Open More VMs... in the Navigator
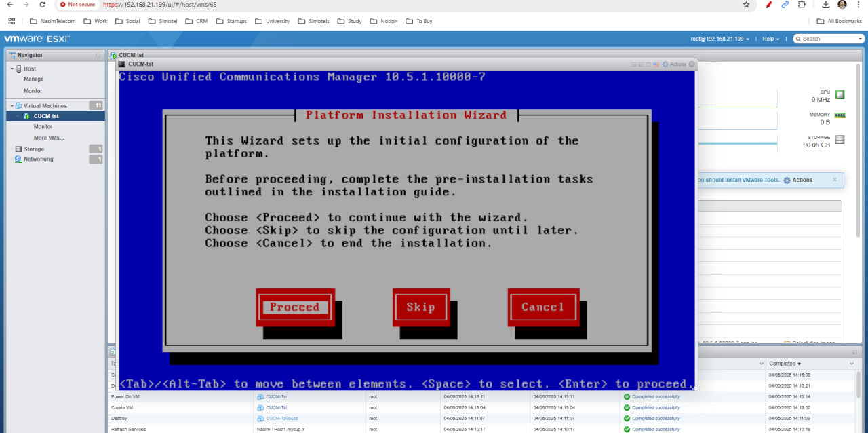The height and width of the screenshot is (433, 868). [49, 138]
